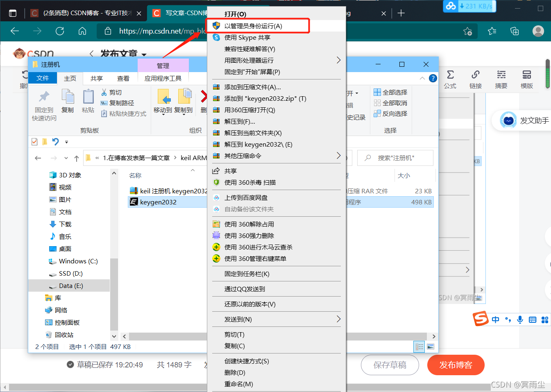Screen dimensions: 551x392
Task: Click 粘贴 paste icon in ribbon
Action: [x=88, y=97]
